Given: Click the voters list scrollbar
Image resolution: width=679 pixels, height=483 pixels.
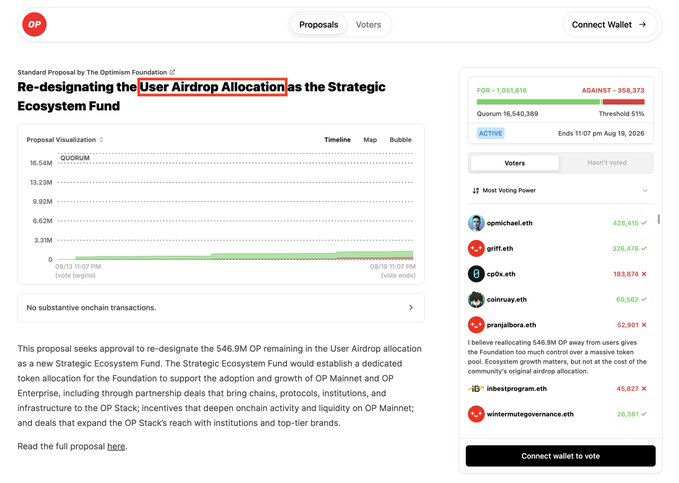Looking at the screenshot, I should point(659,219).
